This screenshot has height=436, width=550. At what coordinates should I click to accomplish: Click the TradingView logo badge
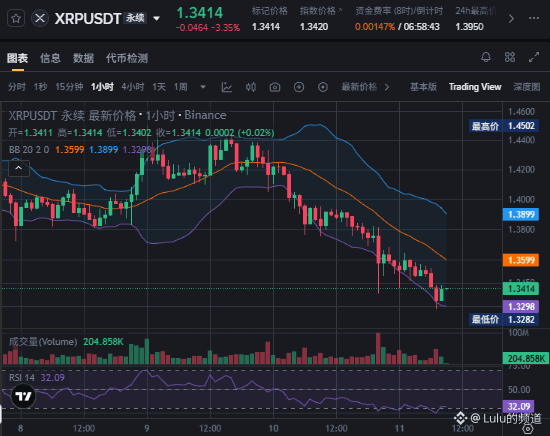(x=23, y=396)
